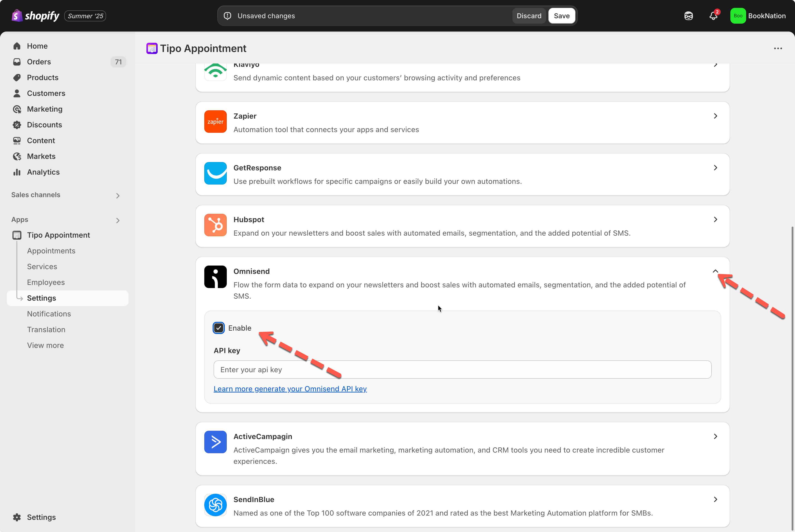The image size is (795, 532).
Task: Uncheck the Omnisend Enable checkbox
Action: [219, 328]
